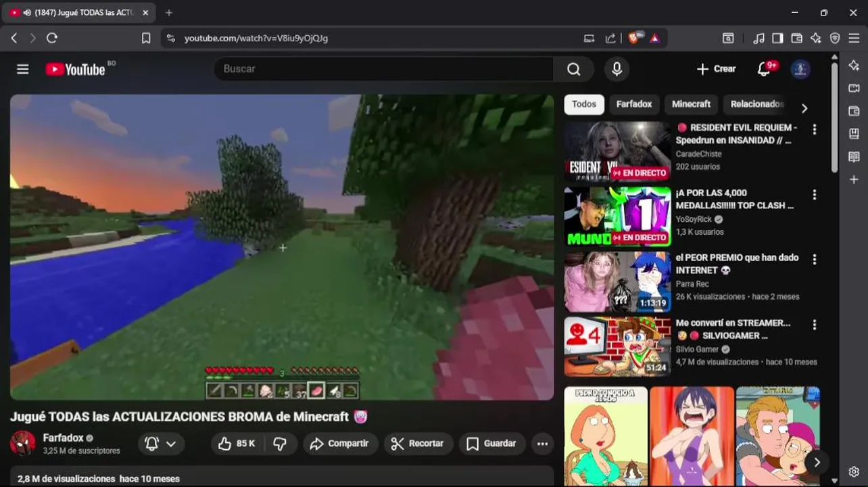Open more actions ellipsis below video
The height and width of the screenshot is (487, 868).
coord(542,444)
